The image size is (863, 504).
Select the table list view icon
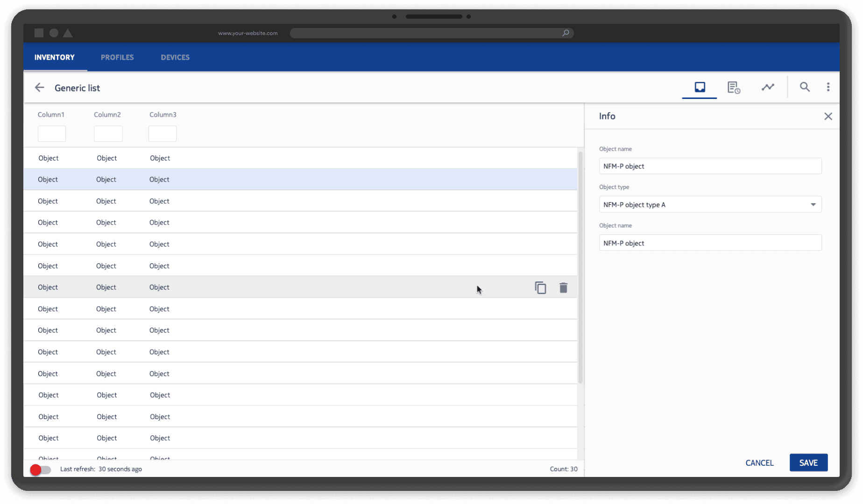pyautogui.click(x=699, y=87)
